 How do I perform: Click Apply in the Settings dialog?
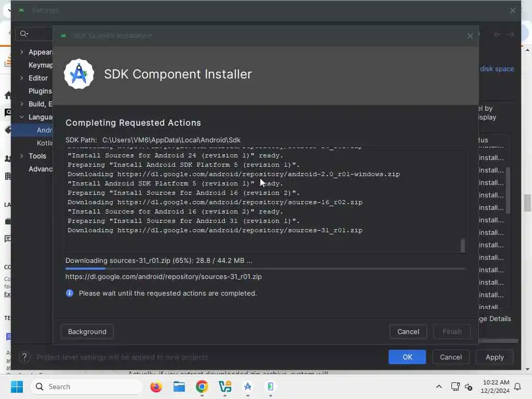coord(495,357)
